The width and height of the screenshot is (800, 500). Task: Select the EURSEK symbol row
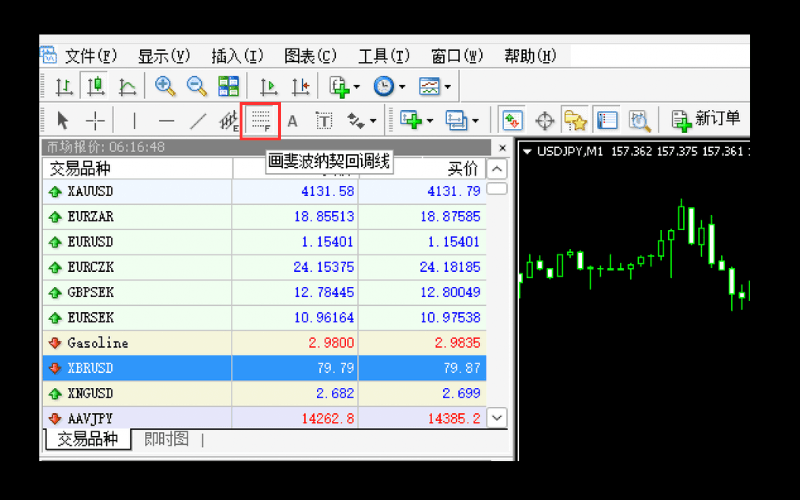pyautogui.click(x=264, y=318)
